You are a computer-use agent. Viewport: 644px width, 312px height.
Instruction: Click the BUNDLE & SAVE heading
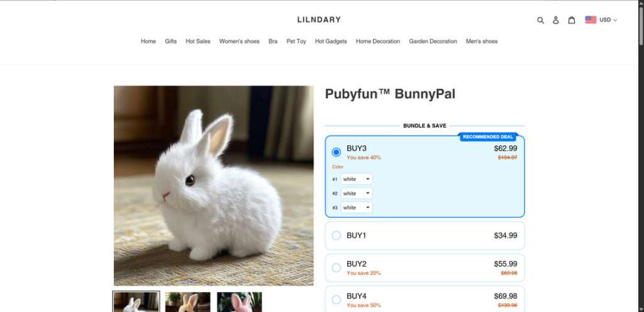click(425, 126)
